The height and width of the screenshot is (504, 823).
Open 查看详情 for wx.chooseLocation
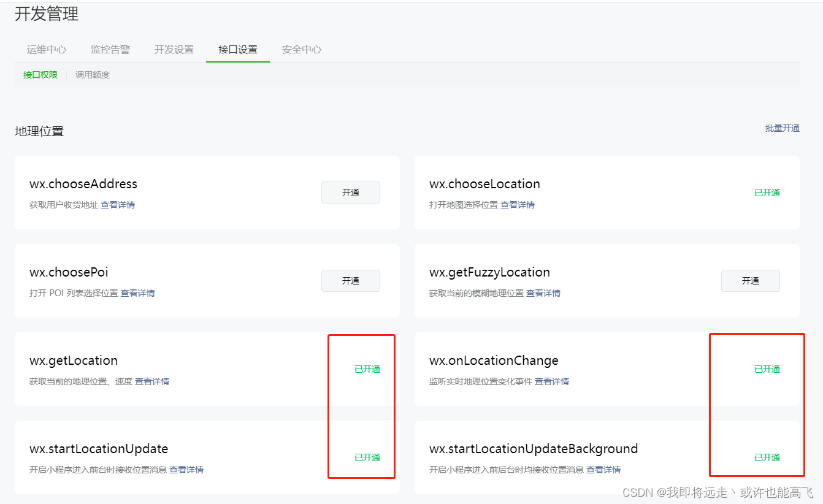[x=517, y=204]
